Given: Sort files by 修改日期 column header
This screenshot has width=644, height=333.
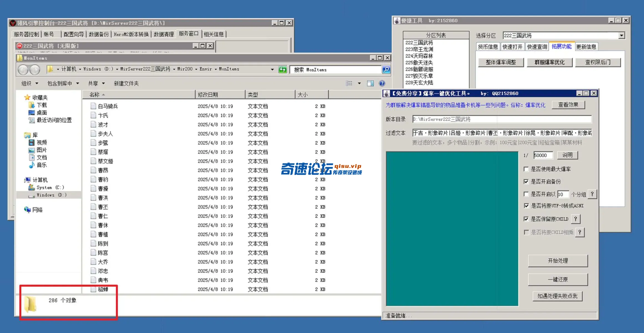Looking at the screenshot, I should pyautogui.click(x=220, y=95).
